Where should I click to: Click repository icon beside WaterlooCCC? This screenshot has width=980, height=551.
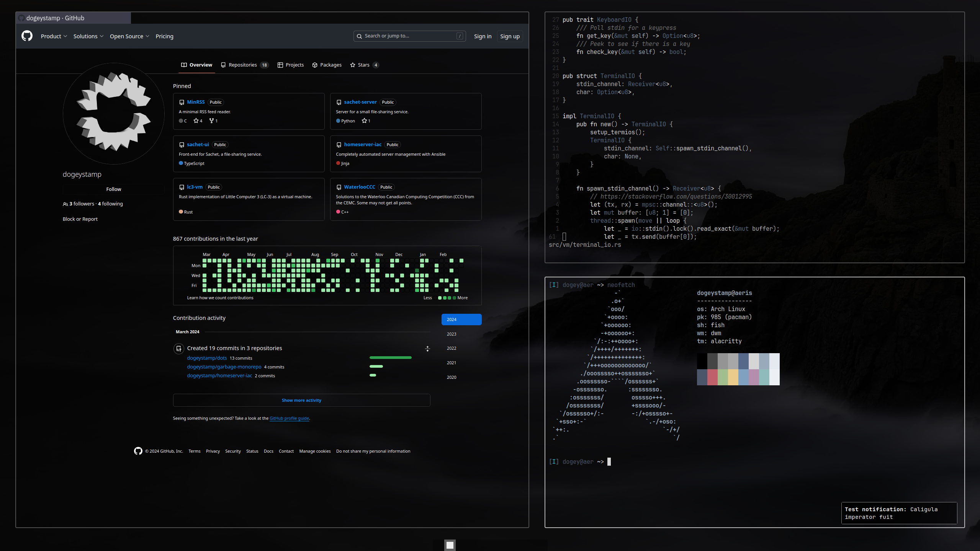339,187
